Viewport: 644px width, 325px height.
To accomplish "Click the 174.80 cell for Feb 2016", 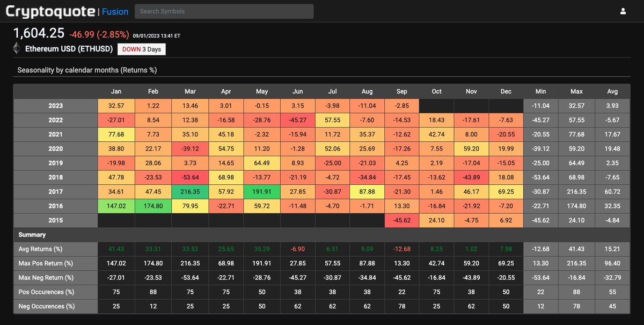I will tap(153, 206).
